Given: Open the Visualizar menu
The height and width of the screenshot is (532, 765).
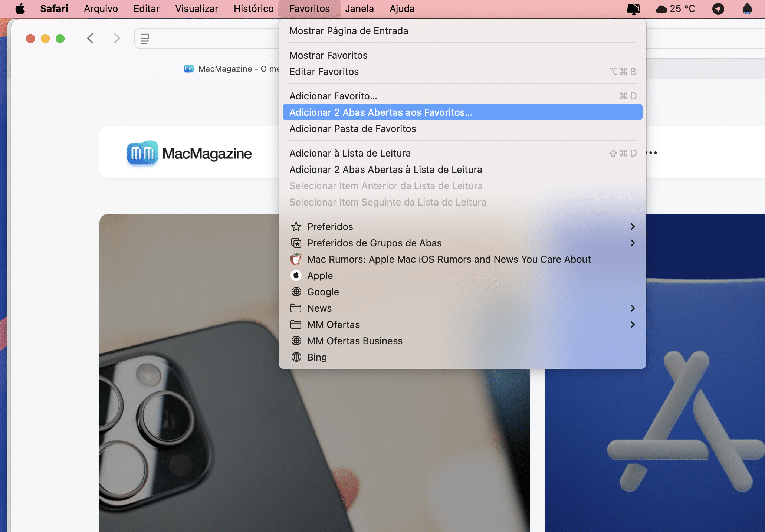Looking at the screenshot, I should coord(197,9).
